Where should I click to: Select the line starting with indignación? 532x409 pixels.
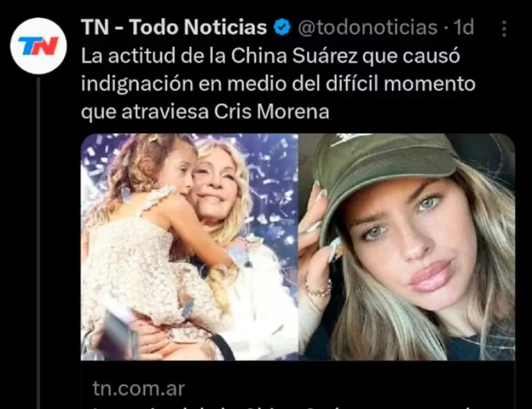[x=278, y=84]
